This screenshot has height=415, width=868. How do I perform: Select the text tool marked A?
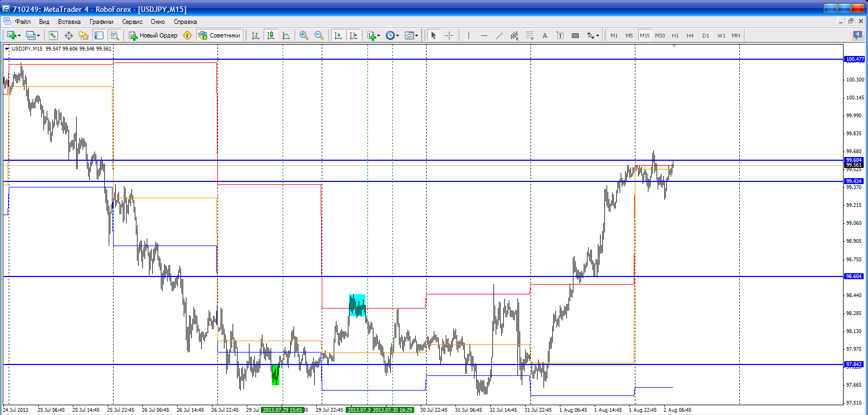coord(545,35)
